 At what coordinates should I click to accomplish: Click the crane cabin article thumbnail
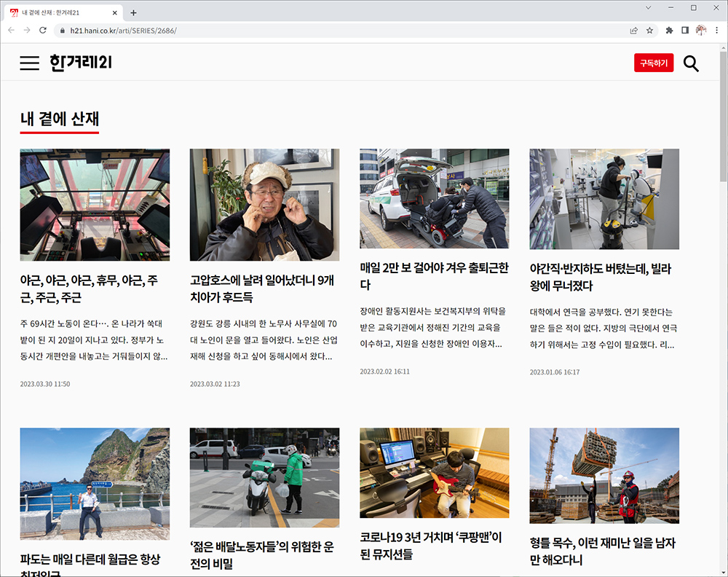(x=95, y=205)
